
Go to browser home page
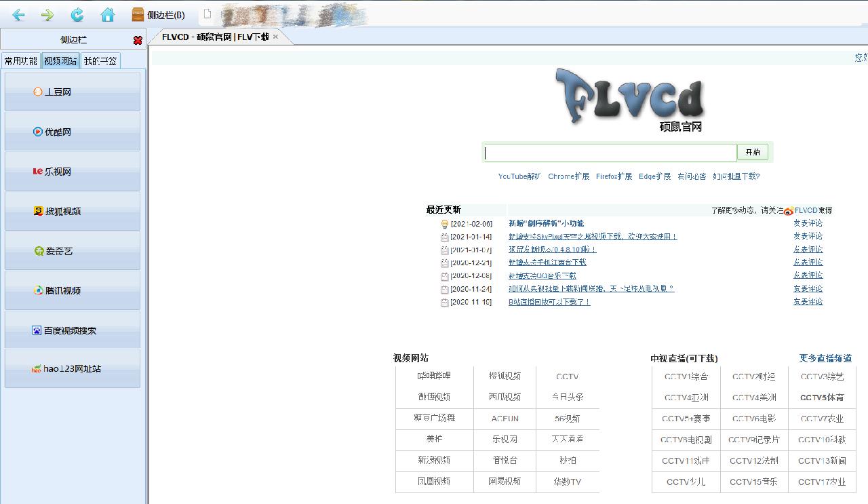click(x=107, y=14)
